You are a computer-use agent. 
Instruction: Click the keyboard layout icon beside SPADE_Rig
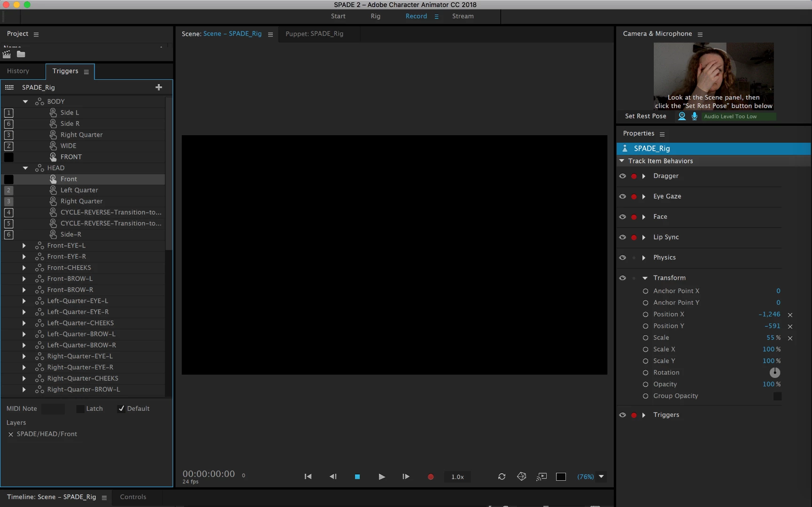pos(9,87)
